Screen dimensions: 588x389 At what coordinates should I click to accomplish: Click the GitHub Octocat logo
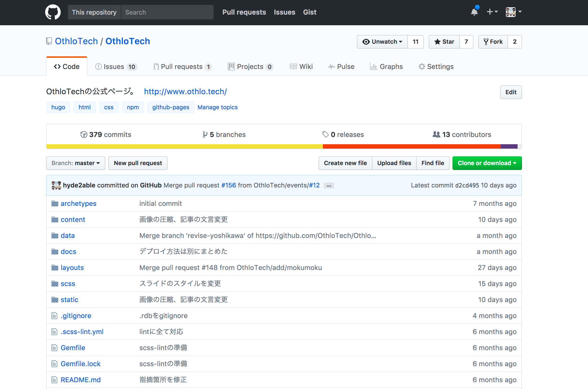53,12
